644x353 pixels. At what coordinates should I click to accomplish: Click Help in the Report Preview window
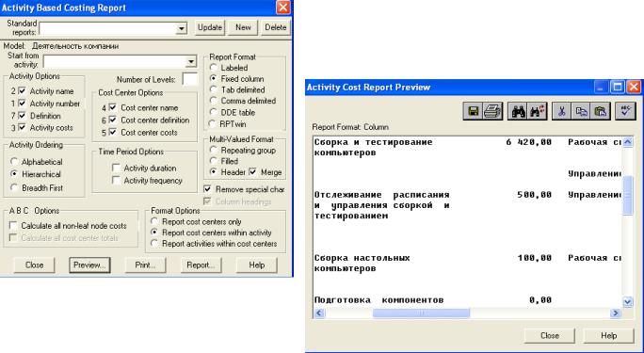pyautogui.click(x=608, y=335)
